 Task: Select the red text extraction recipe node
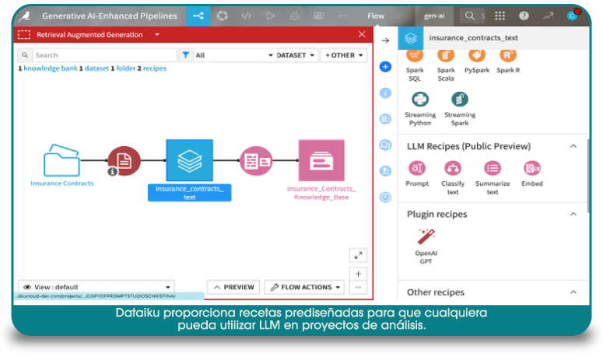click(124, 161)
